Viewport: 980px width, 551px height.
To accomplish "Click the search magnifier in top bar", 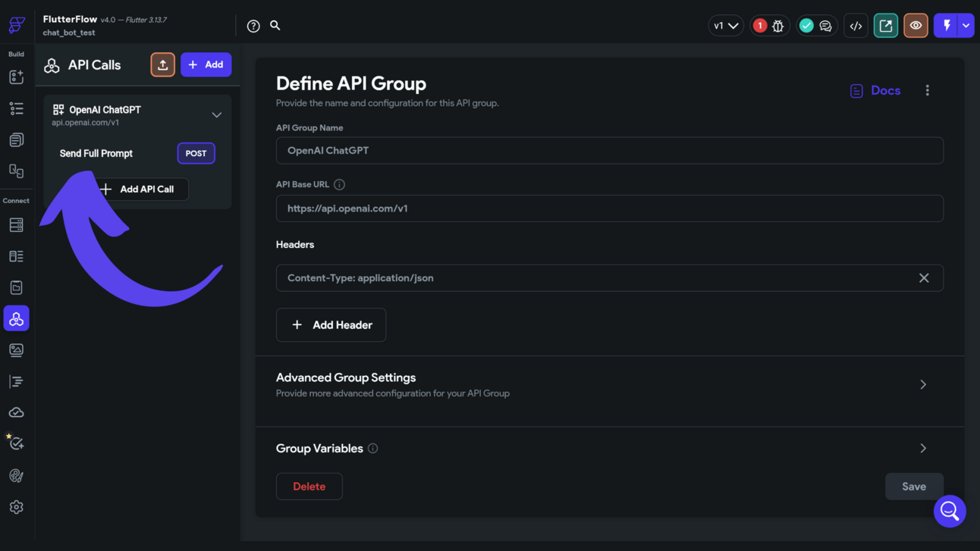I will 275,25.
